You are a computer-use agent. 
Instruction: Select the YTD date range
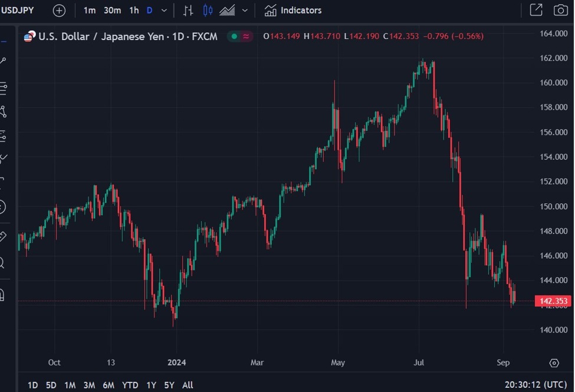pos(130,385)
